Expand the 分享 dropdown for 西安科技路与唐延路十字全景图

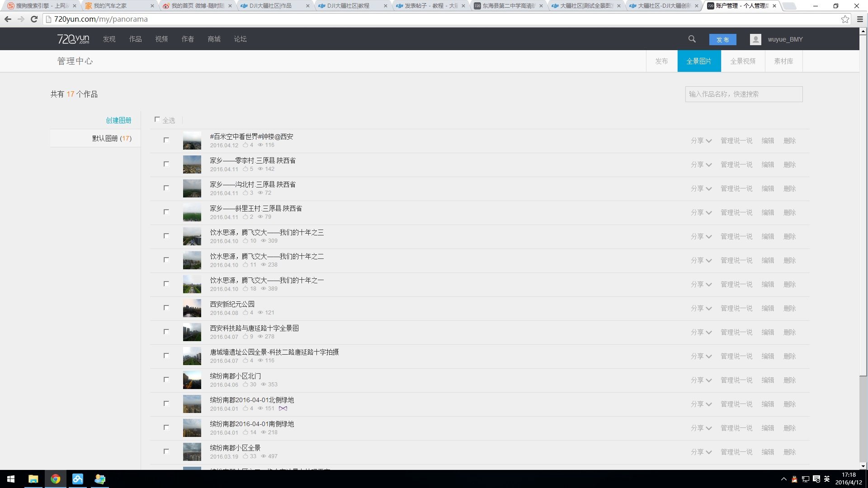click(701, 333)
